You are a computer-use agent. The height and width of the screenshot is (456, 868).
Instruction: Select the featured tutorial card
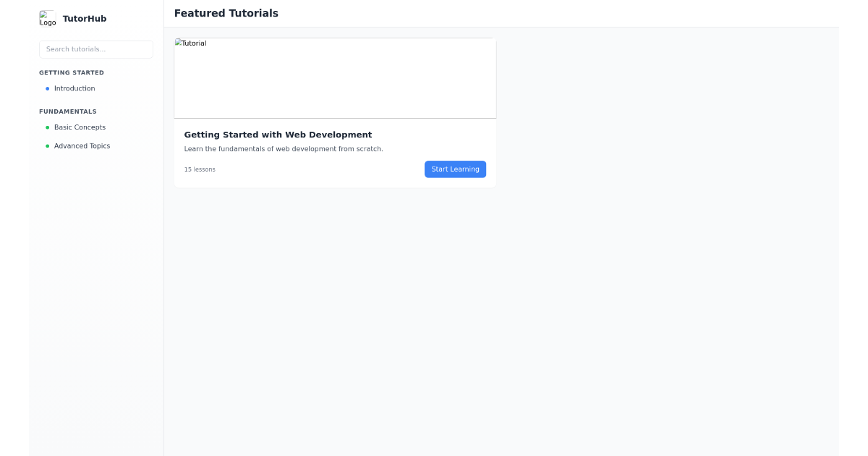click(x=335, y=112)
